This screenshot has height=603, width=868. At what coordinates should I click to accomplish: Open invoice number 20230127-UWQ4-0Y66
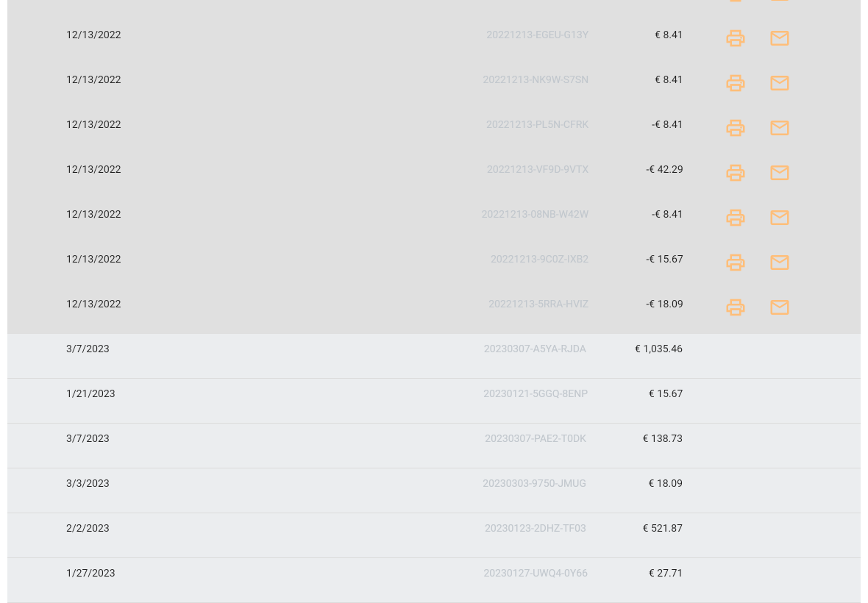pyautogui.click(x=535, y=573)
